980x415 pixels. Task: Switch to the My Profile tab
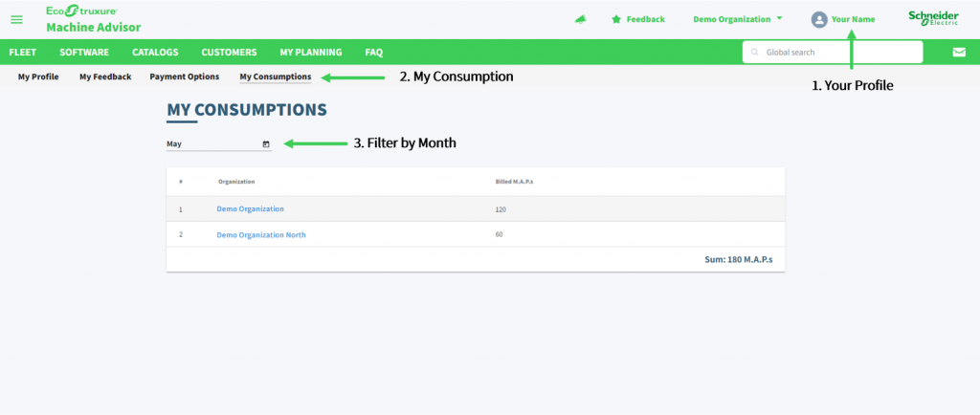pos(38,76)
